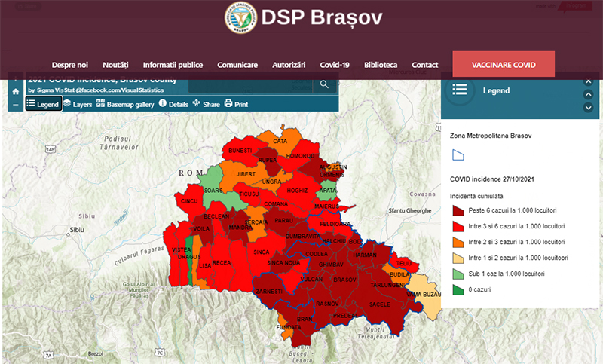Click the dark red 'Peste 6 cazuri' swatch

pos(459,210)
